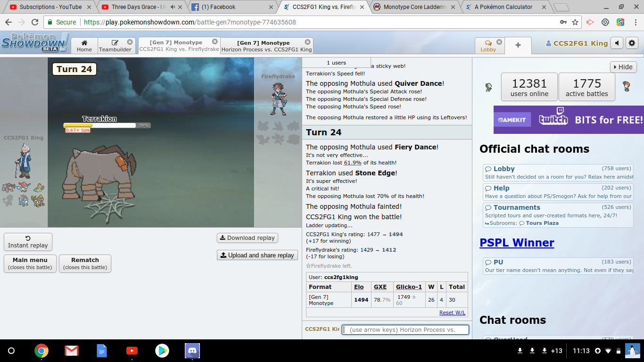Screen dimensions: 644x362
Task: Click the Elo column header
Action: [x=359, y=287]
